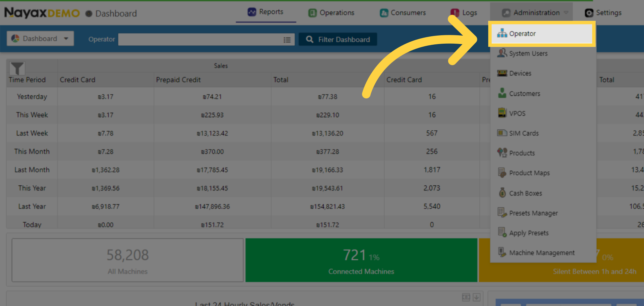
Task: Click the Operator input field
Action: [x=206, y=40]
